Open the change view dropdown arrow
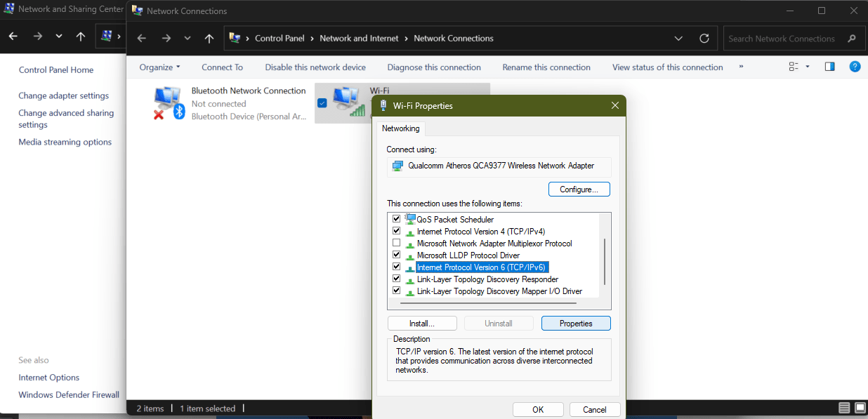 pyautogui.click(x=808, y=67)
